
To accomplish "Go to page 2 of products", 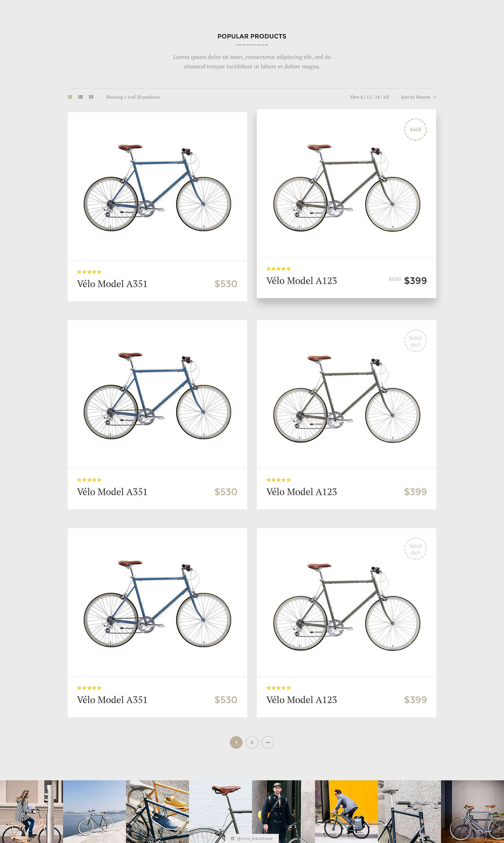I will pos(252,742).
